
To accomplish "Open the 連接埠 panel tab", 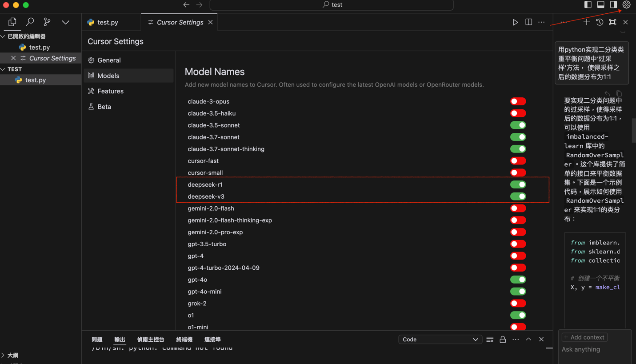I will pyautogui.click(x=212, y=340).
